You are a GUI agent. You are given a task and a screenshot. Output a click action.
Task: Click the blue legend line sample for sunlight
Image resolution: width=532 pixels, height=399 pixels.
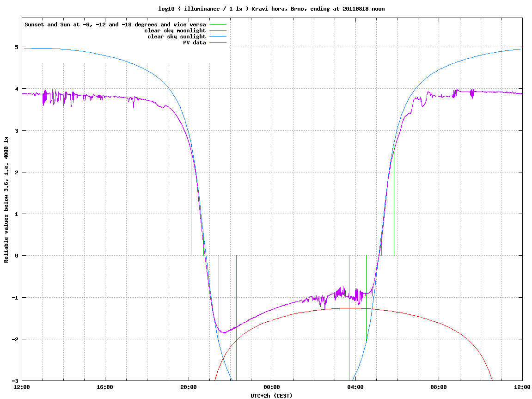(218, 37)
